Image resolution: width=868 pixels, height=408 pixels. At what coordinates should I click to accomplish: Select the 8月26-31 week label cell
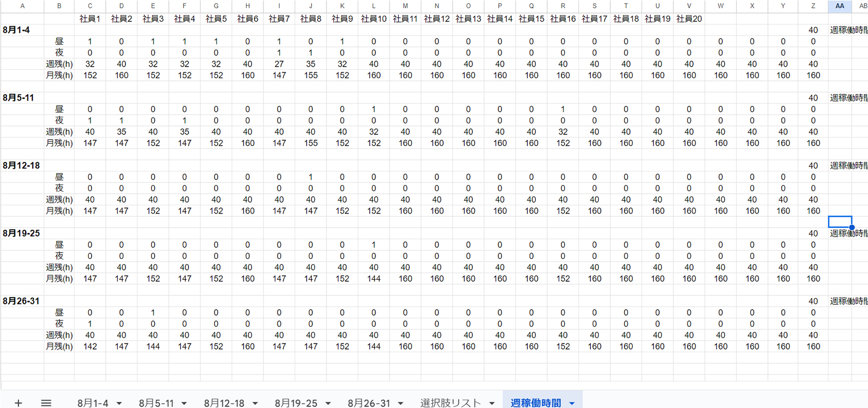[22, 301]
